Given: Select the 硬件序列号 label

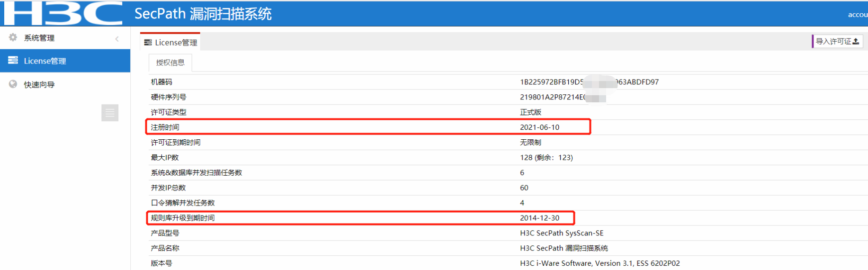Looking at the screenshot, I should (169, 97).
